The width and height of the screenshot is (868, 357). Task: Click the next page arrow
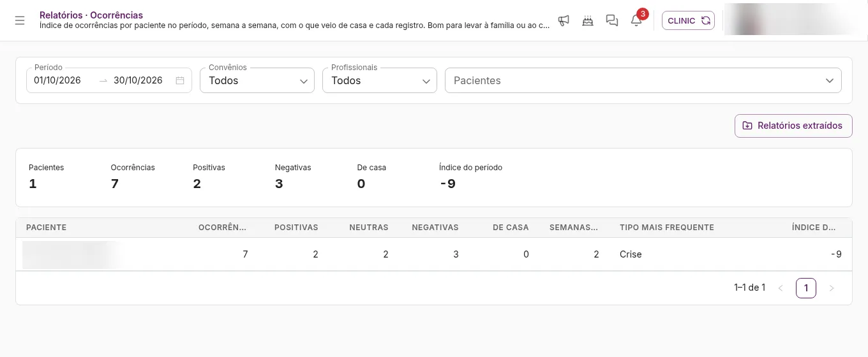coord(831,288)
